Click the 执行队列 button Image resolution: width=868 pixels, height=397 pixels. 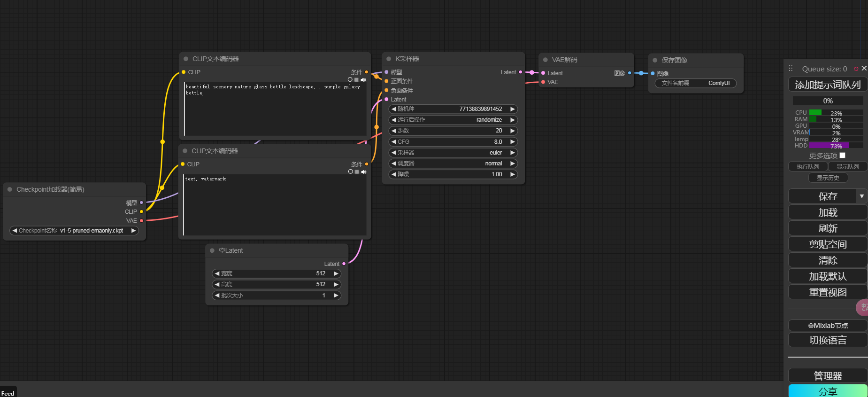pyautogui.click(x=808, y=166)
